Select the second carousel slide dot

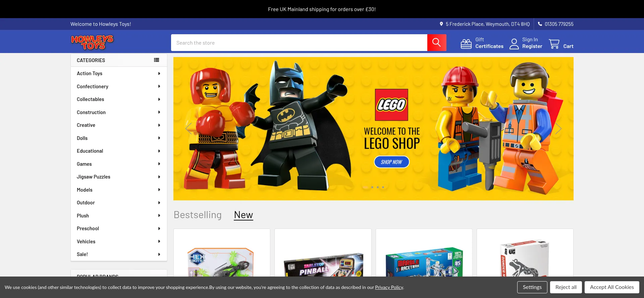(x=372, y=187)
